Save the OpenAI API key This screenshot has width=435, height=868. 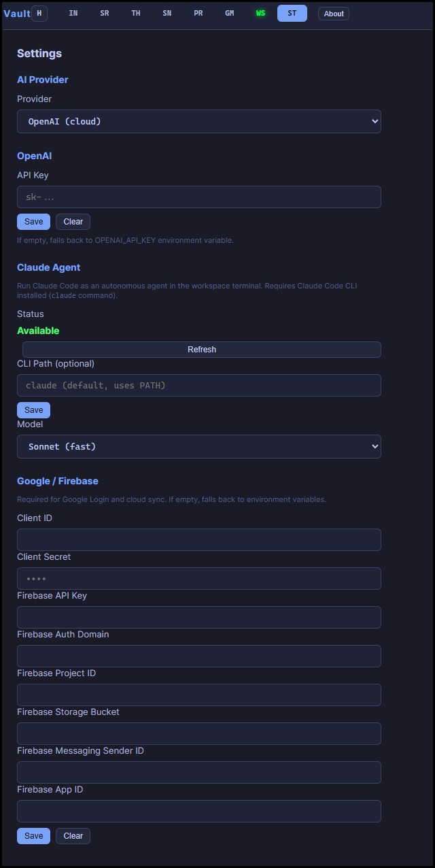click(x=33, y=221)
